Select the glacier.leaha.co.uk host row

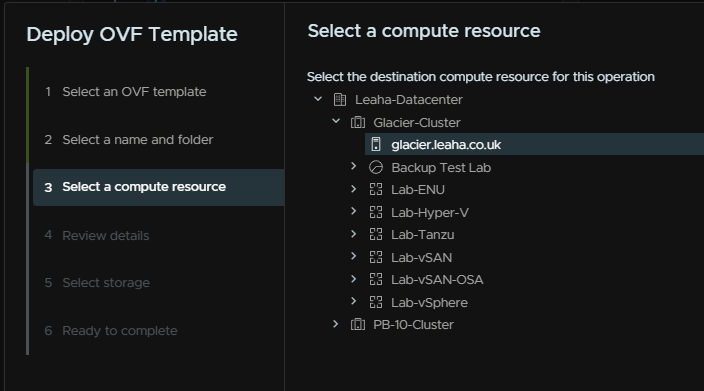tap(534, 145)
